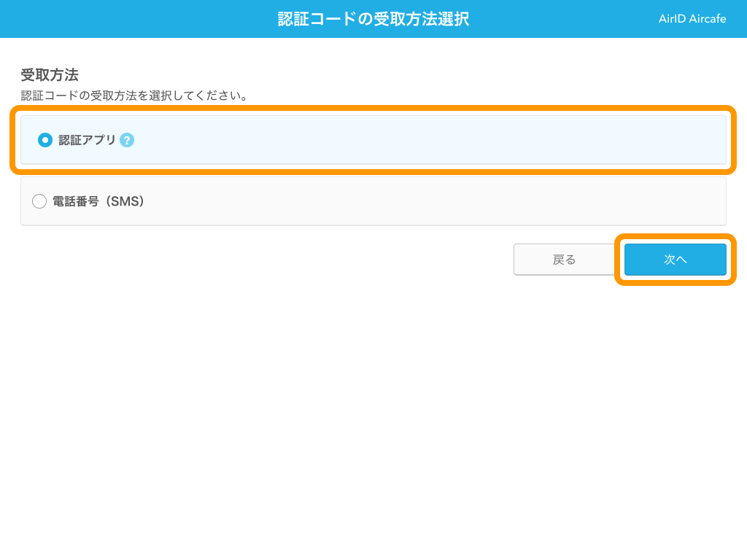
Task: Click the AirID Aircafe label in the header
Action: pos(692,18)
